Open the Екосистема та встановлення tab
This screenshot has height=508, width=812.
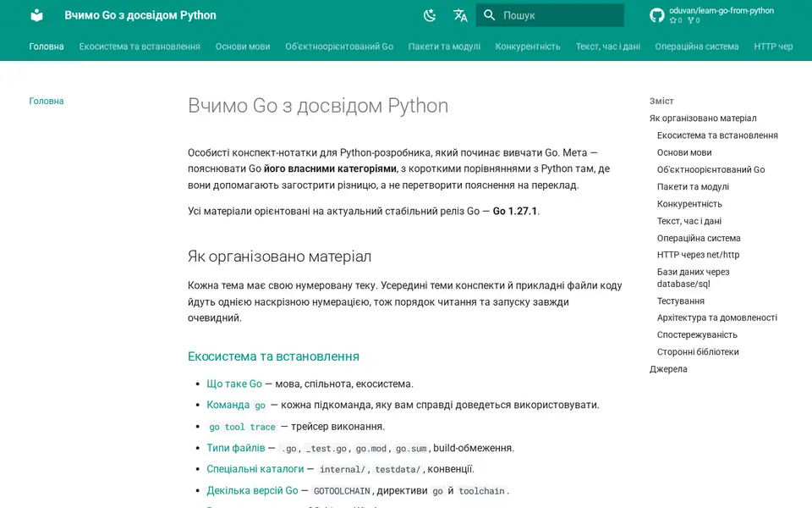pos(140,46)
